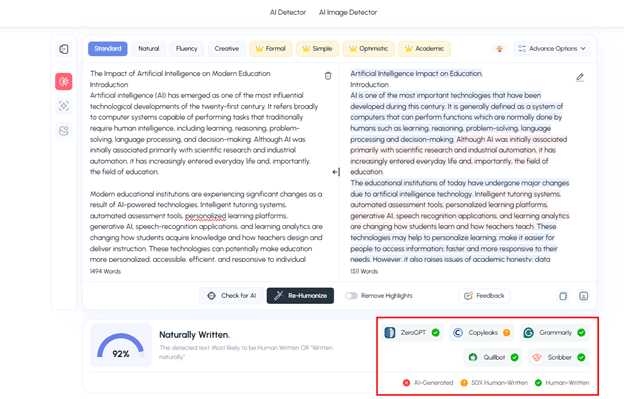
Task: Select the premium Academic mode tab
Action: [424, 49]
